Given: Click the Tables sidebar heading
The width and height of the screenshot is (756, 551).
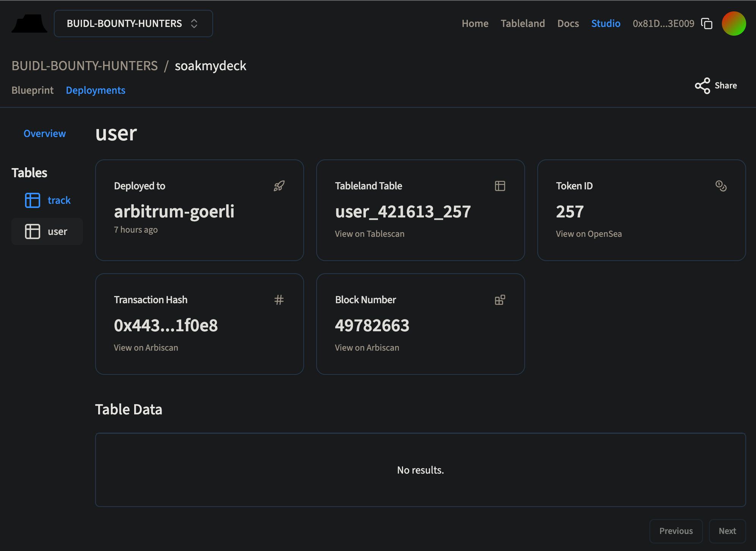Looking at the screenshot, I should [29, 173].
